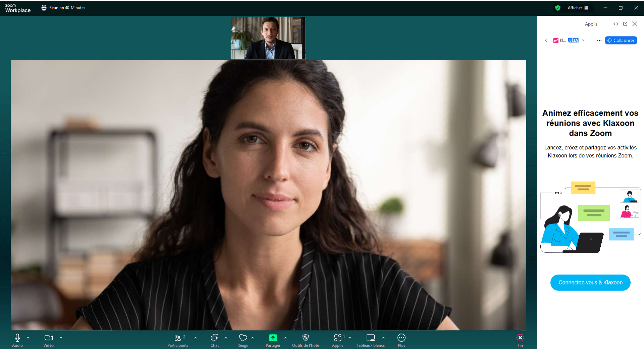Click Connectez-vous à Klaxoon button
The image size is (644, 349).
click(590, 283)
